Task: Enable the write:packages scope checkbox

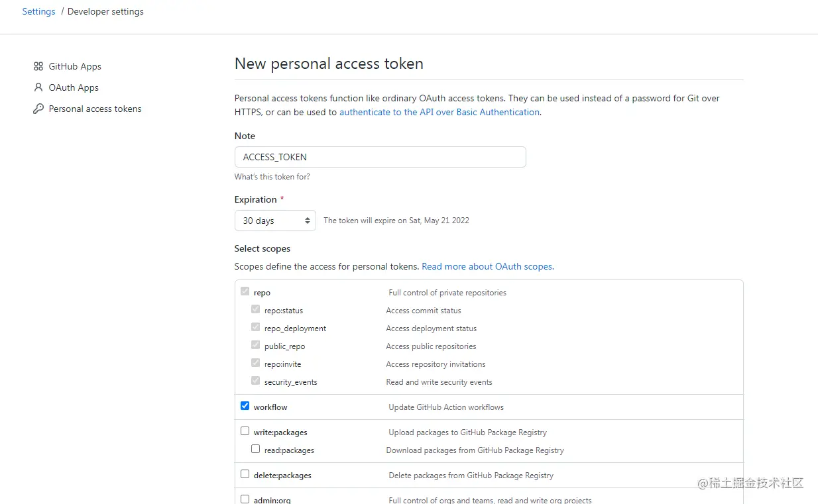Action: point(245,431)
